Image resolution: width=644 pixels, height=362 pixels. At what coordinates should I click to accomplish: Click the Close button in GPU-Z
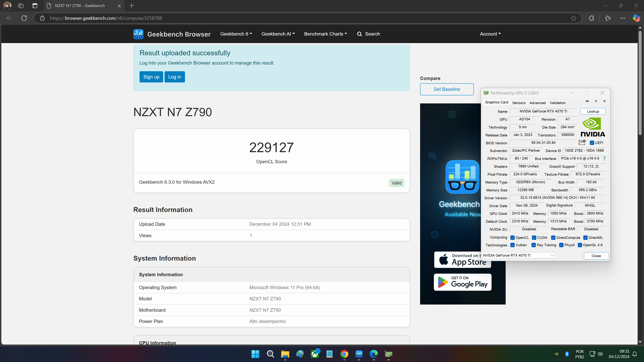596,256
